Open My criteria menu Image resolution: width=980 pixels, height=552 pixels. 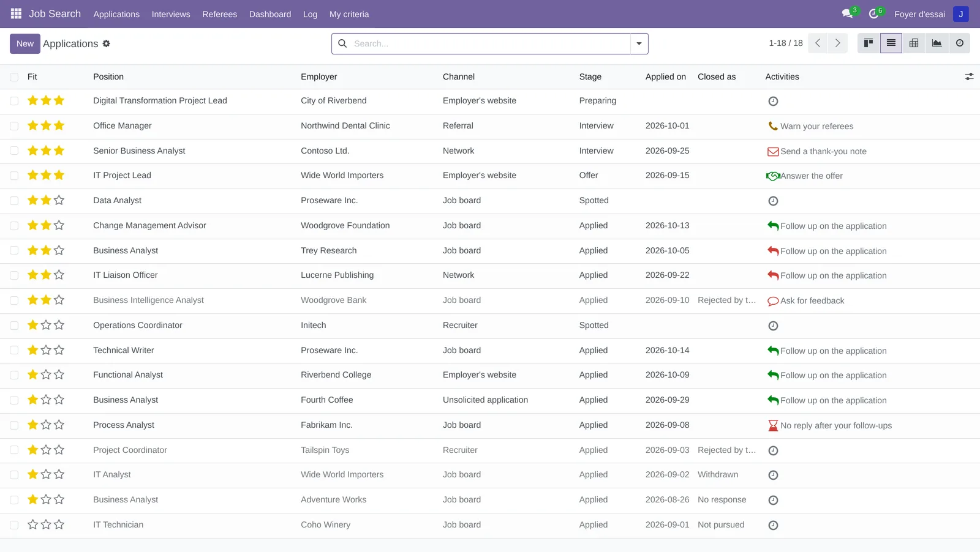tap(349, 14)
